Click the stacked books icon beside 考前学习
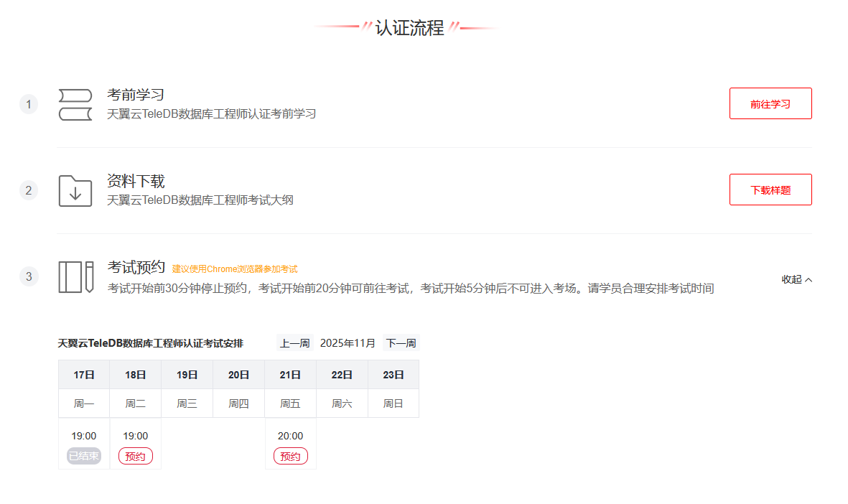The height and width of the screenshot is (504, 848). (x=75, y=104)
